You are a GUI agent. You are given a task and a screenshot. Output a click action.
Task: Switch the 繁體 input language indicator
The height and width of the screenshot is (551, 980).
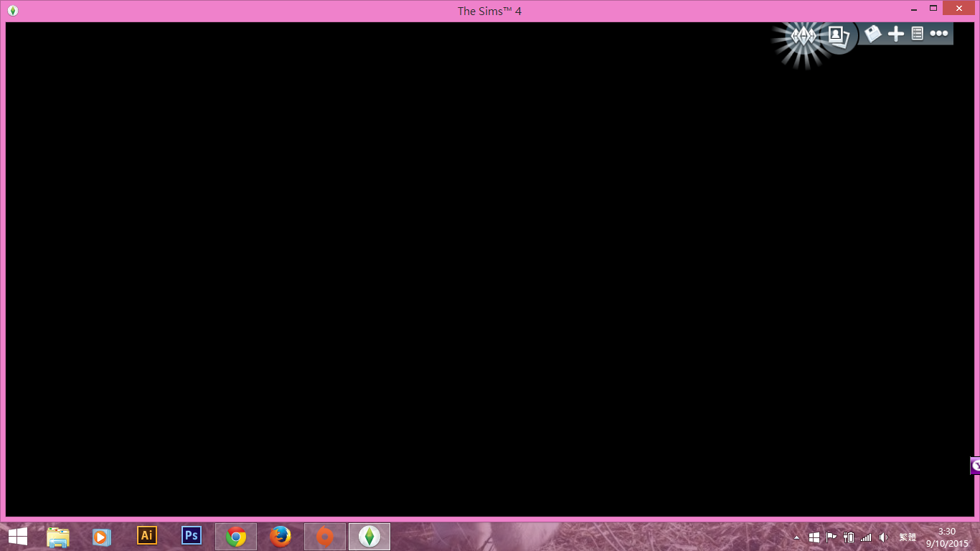point(908,537)
